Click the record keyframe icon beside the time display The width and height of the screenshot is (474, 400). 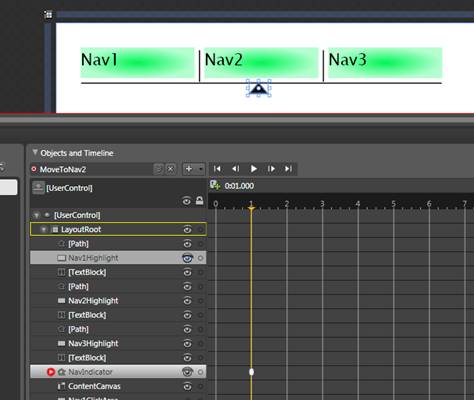(x=215, y=185)
